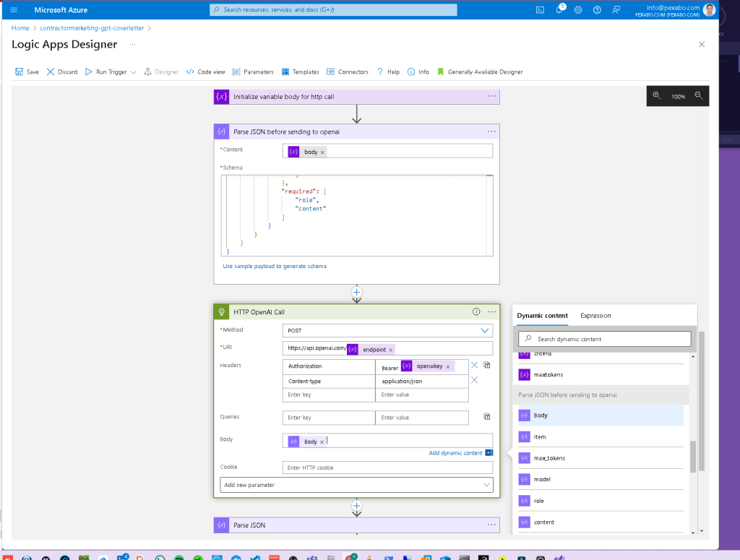The height and width of the screenshot is (560, 740).
Task: Remove endpoint token from URI
Action: point(390,350)
